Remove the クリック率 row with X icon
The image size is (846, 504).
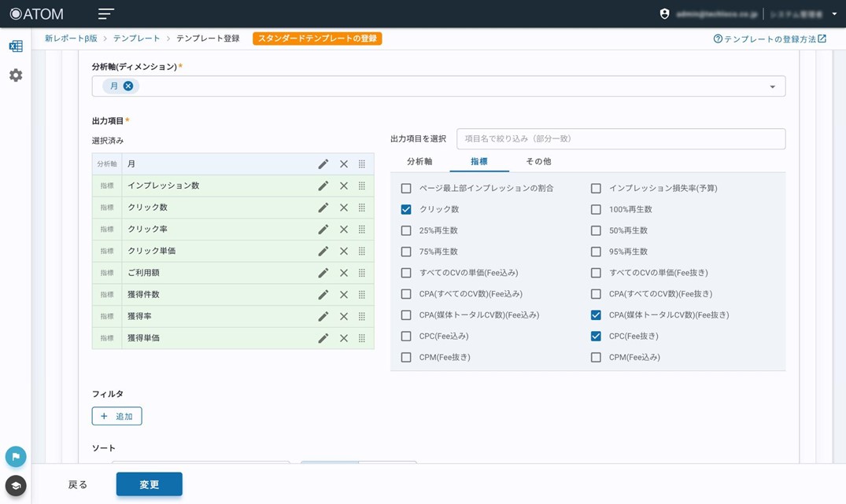(x=344, y=230)
